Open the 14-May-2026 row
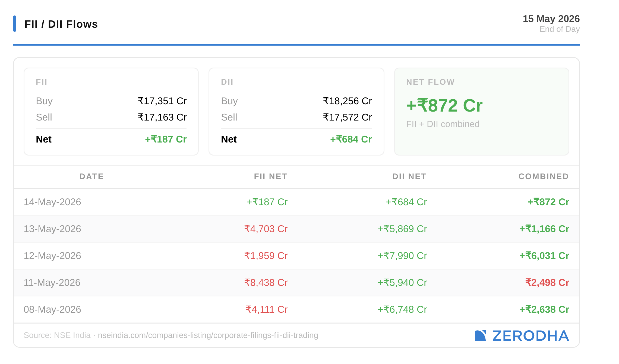 [296, 202]
